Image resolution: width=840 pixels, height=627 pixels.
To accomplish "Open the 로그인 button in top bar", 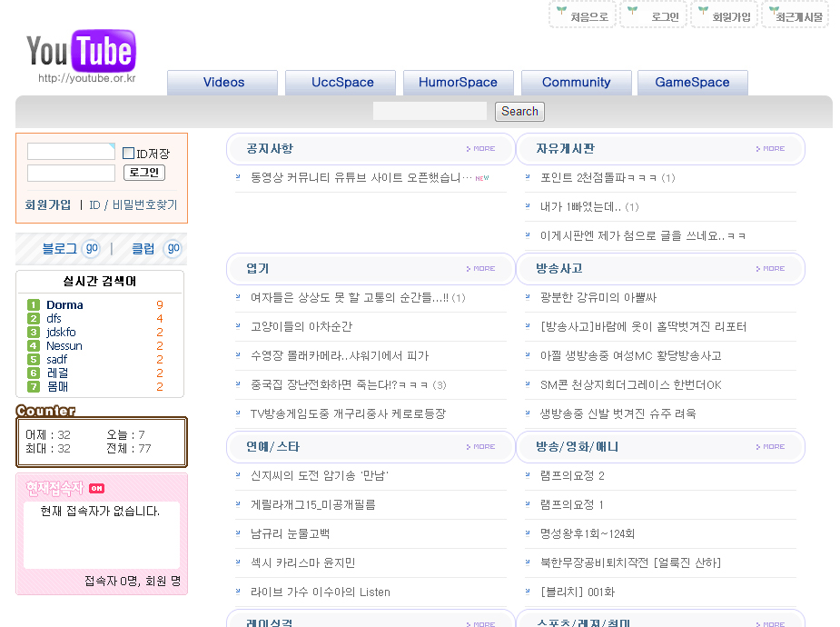I will [653, 15].
